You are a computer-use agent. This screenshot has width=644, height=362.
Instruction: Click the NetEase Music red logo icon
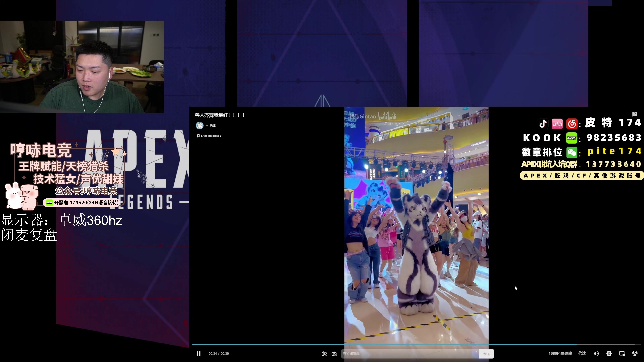[x=572, y=124]
